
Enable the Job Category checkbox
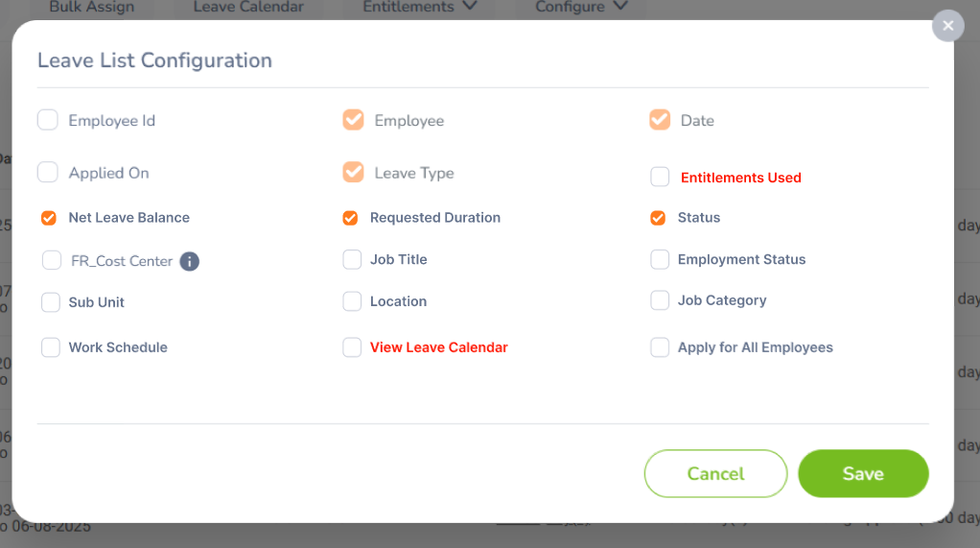pyautogui.click(x=660, y=300)
